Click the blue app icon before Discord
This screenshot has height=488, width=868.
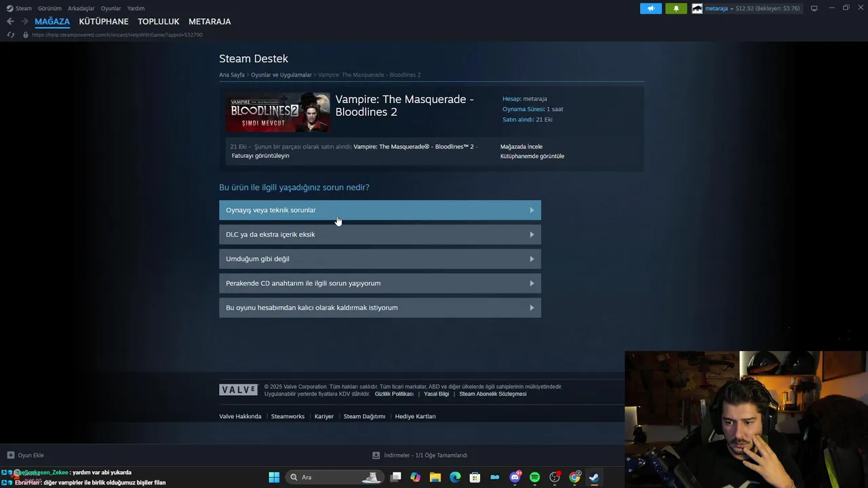point(495,477)
